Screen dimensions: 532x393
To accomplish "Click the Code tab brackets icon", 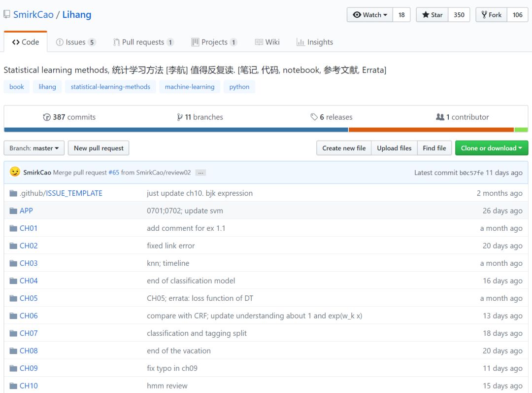I will (16, 42).
